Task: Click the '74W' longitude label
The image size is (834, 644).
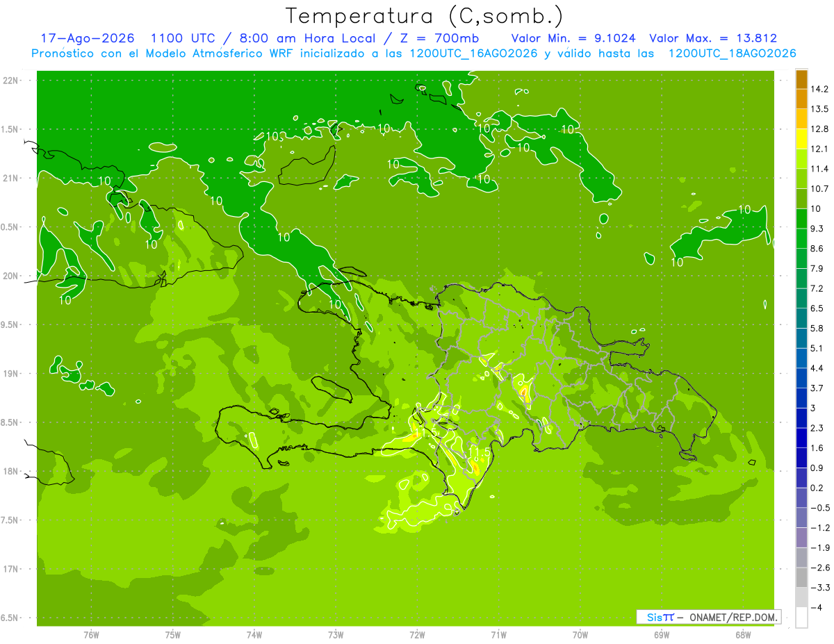Action: click(x=254, y=634)
